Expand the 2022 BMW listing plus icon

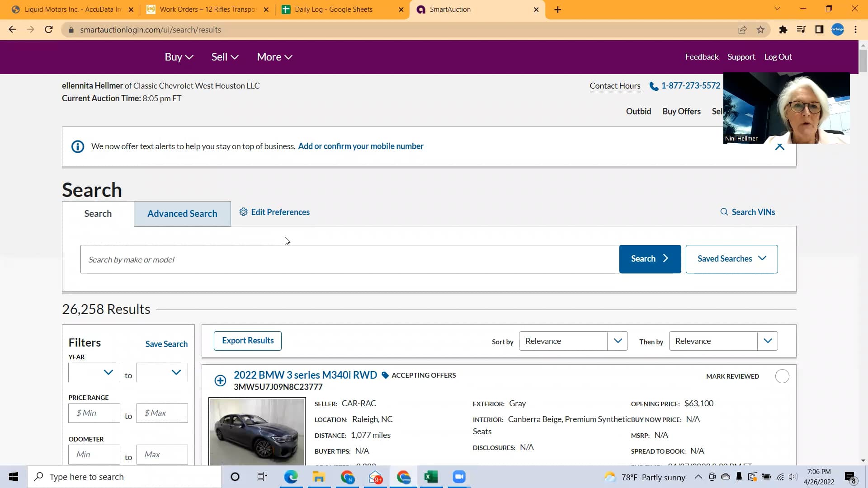coord(220,380)
